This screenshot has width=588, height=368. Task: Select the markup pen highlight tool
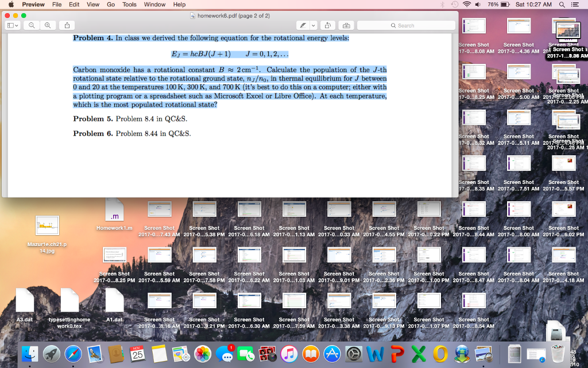click(x=302, y=26)
